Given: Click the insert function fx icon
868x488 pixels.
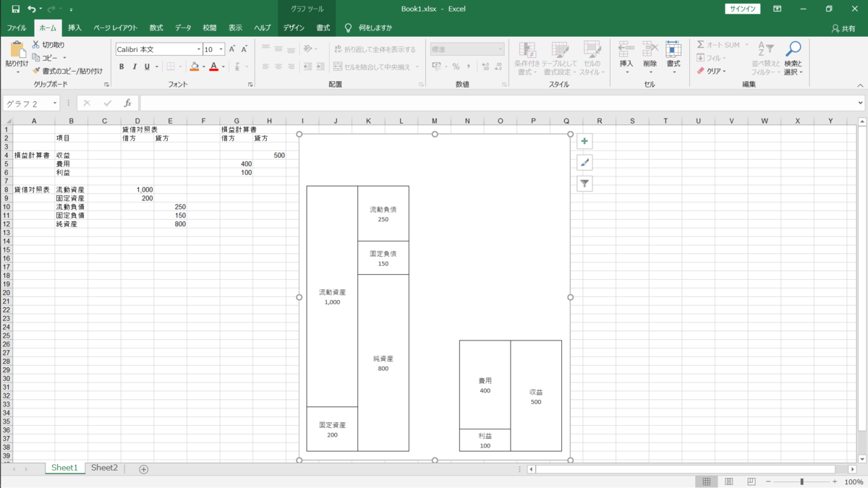Looking at the screenshot, I should coord(127,103).
